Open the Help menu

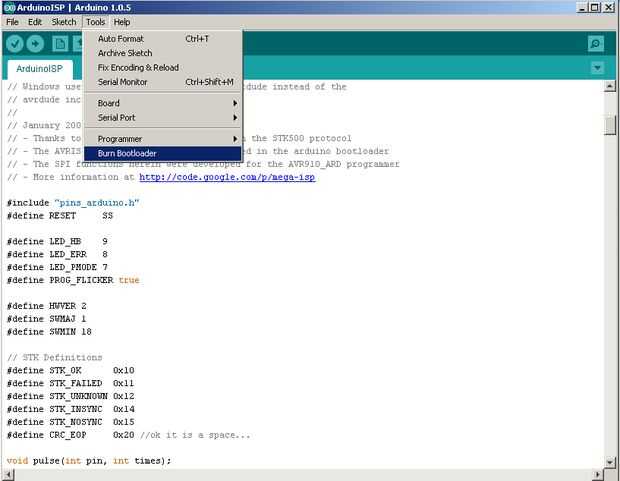click(122, 22)
